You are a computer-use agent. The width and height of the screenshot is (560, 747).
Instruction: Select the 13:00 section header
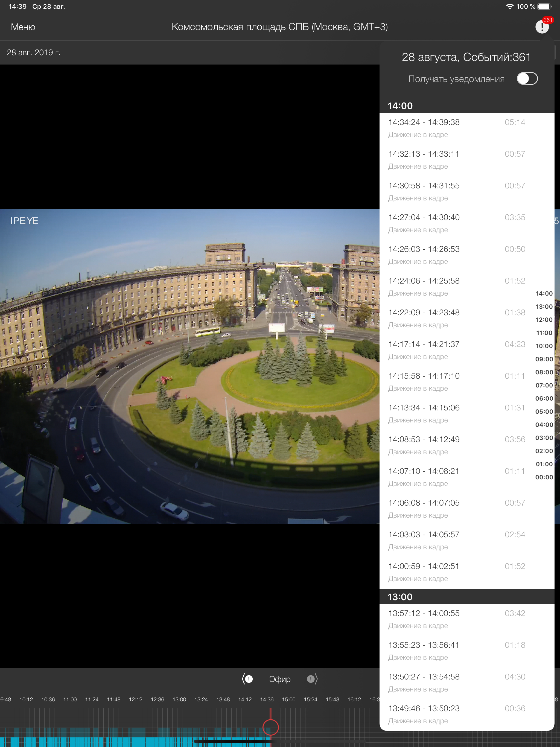pos(467,597)
